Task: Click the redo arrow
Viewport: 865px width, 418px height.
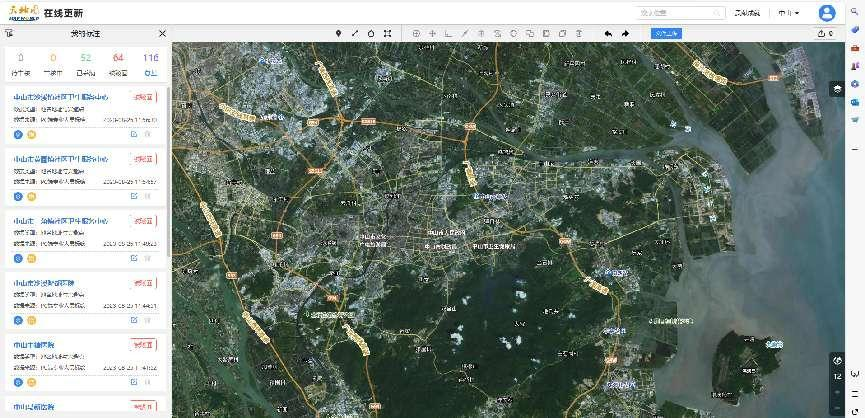Action: 625,34
